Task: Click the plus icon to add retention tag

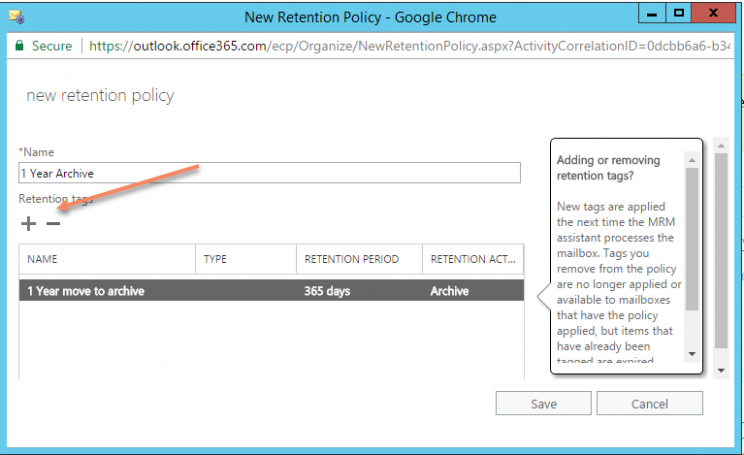Action: click(28, 224)
